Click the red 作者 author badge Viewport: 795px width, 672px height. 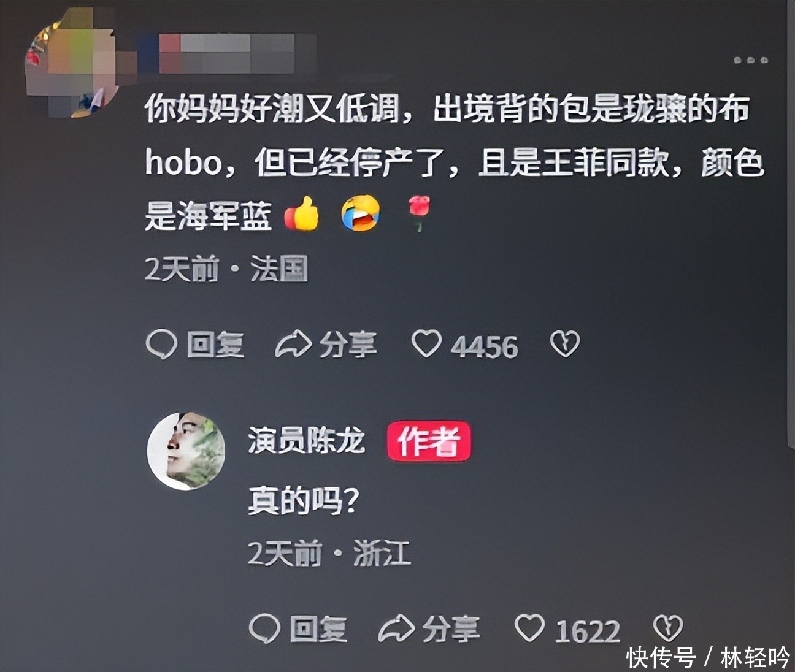pos(428,441)
